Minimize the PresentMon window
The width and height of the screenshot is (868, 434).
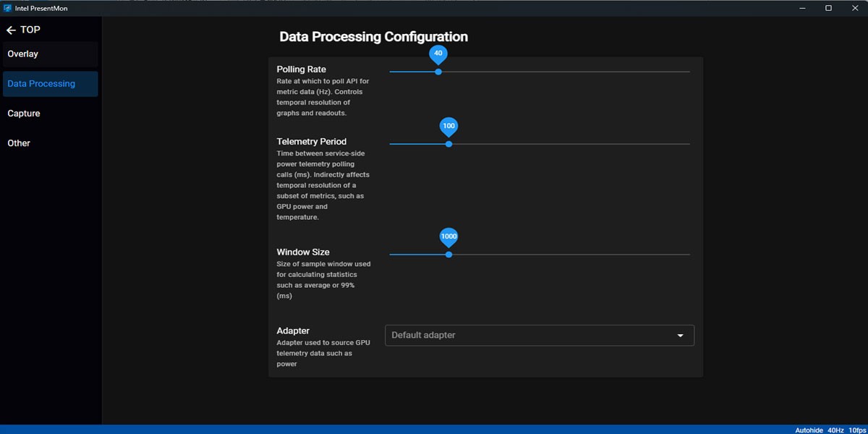[803, 8]
